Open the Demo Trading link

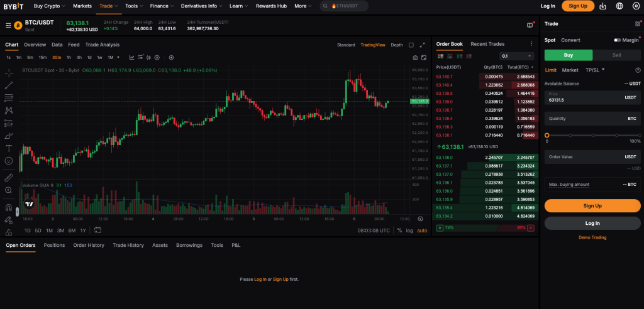pyautogui.click(x=592, y=237)
